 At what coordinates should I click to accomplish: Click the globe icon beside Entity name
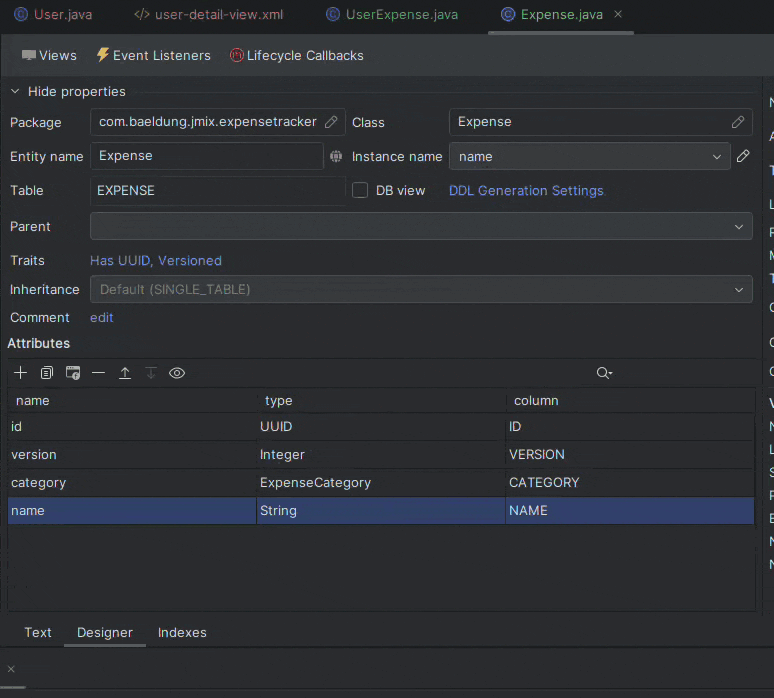[336, 157]
